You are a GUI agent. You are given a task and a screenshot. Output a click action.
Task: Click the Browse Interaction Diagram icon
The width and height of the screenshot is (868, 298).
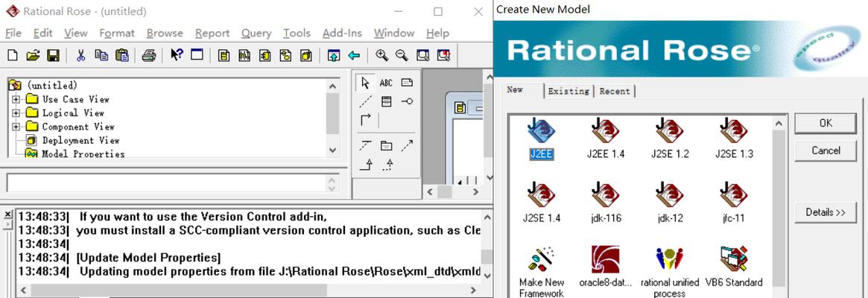click(x=244, y=55)
